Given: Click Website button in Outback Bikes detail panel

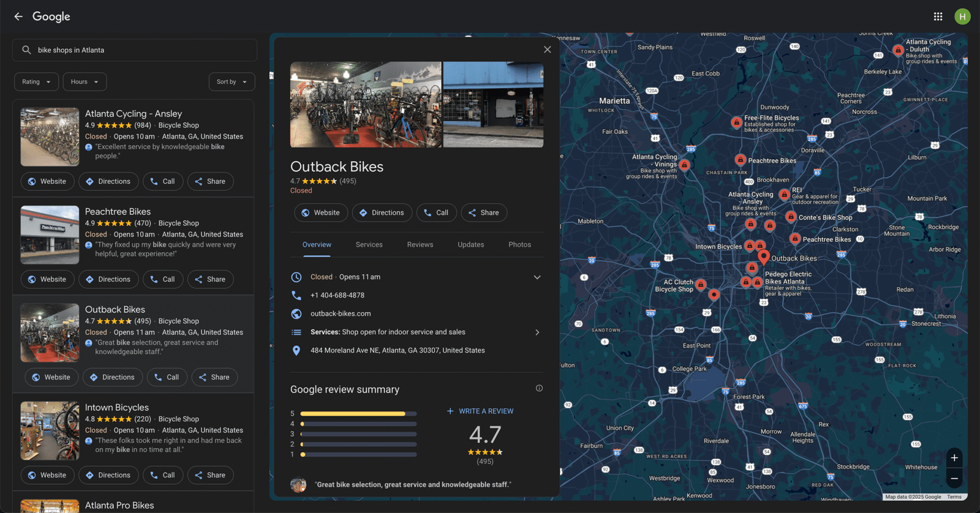Looking at the screenshot, I should click(x=321, y=212).
